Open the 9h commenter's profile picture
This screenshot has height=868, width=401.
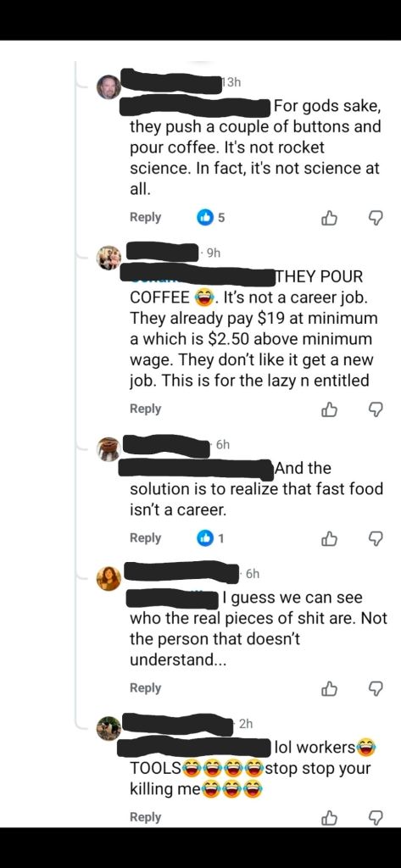(x=109, y=258)
